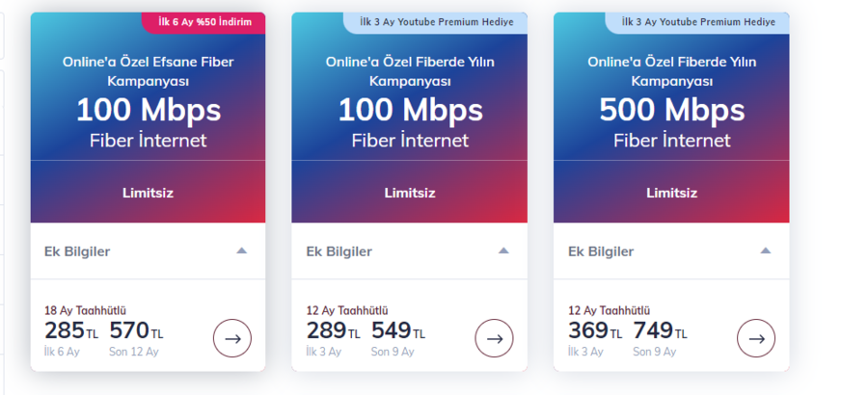
Task: Click the 570 TL Son 12 Ay price
Action: click(x=136, y=338)
